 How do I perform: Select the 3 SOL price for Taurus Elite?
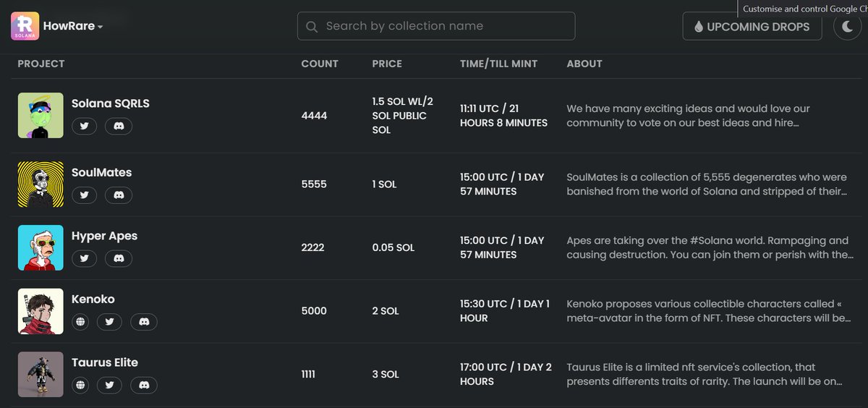[x=386, y=375]
